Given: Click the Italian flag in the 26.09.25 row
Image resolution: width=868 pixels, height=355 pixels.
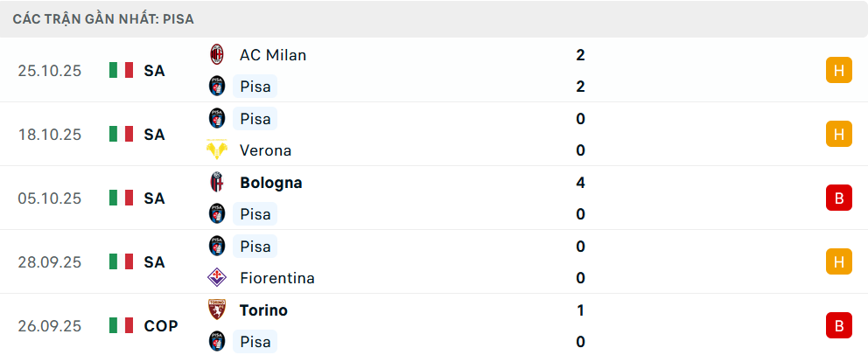Looking at the screenshot, I should click(x=121, y=326).
